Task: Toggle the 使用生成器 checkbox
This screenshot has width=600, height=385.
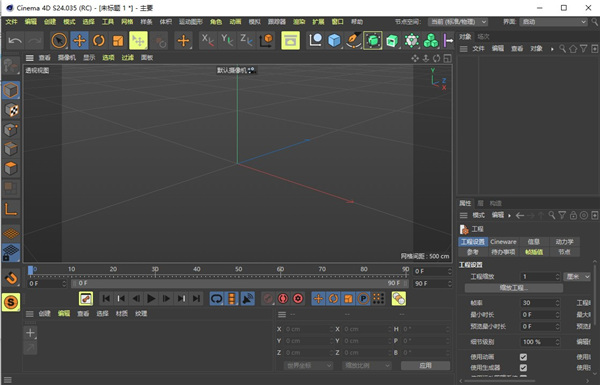Action: (x=523, y=368)
